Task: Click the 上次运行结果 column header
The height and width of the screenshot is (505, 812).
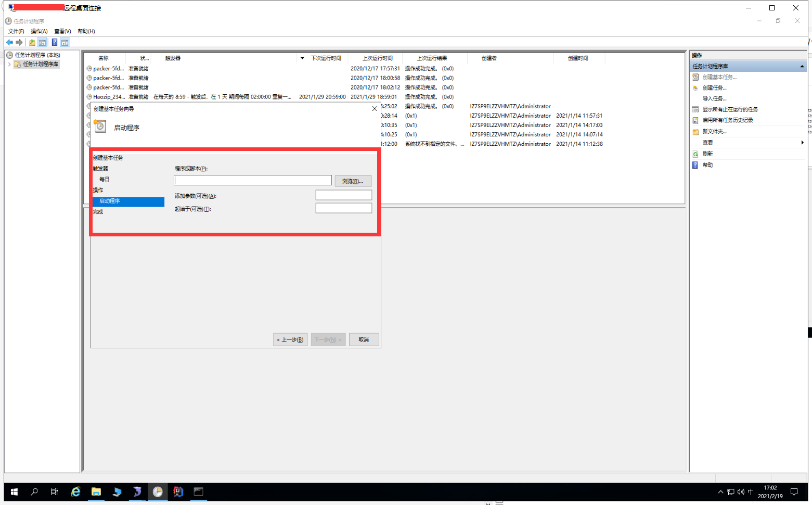Action: [x=432, y=58]
